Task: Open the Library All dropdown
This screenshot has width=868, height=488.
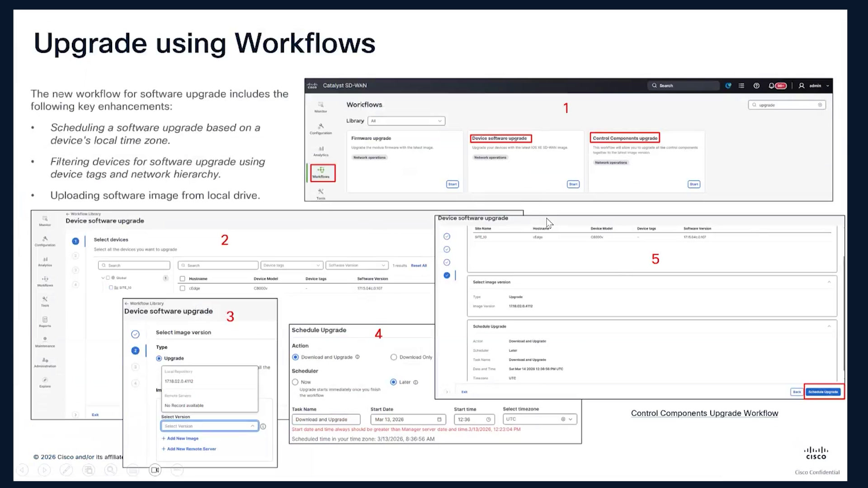Action: (x=406, y=121)
